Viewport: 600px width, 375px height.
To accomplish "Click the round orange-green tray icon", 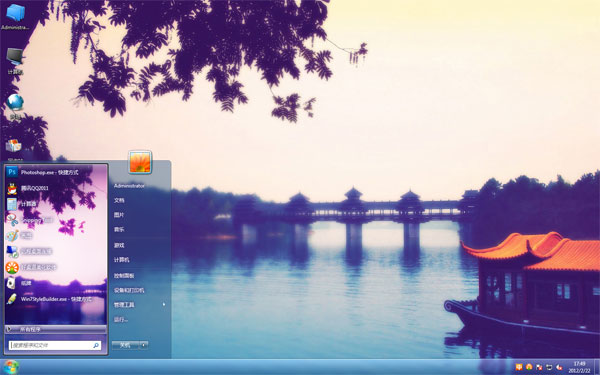I will 529,367.
